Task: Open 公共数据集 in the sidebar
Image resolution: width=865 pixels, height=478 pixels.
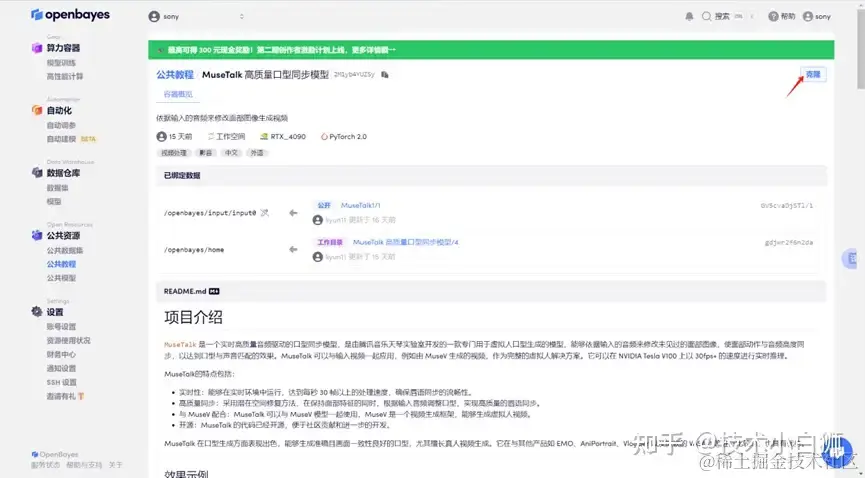Action: click(65, 251)
